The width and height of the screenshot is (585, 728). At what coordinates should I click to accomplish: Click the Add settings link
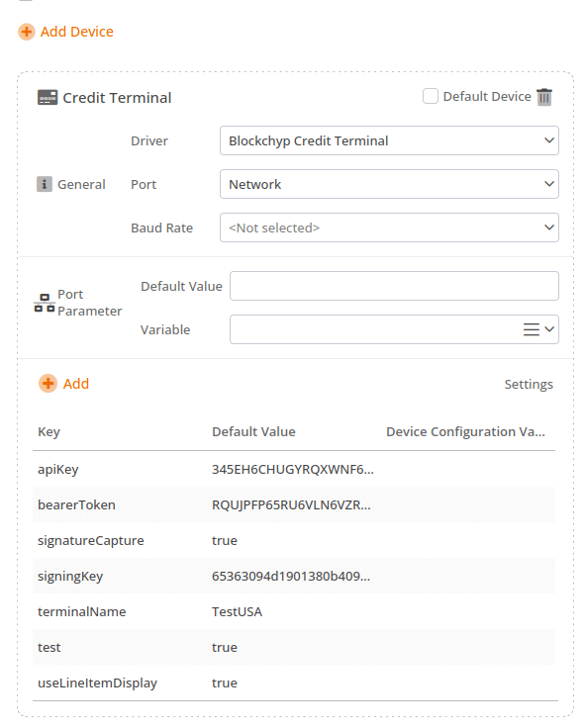[76, 384]
